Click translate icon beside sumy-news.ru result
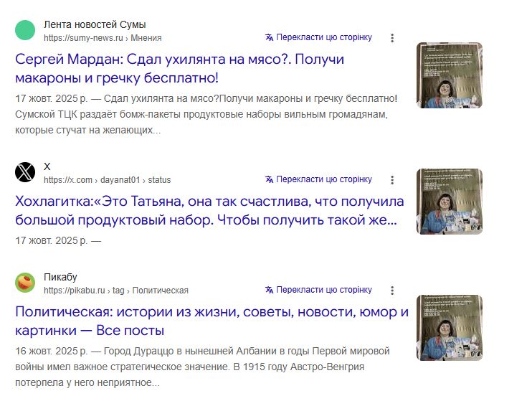532x396 pixels. tap(269, 37)
